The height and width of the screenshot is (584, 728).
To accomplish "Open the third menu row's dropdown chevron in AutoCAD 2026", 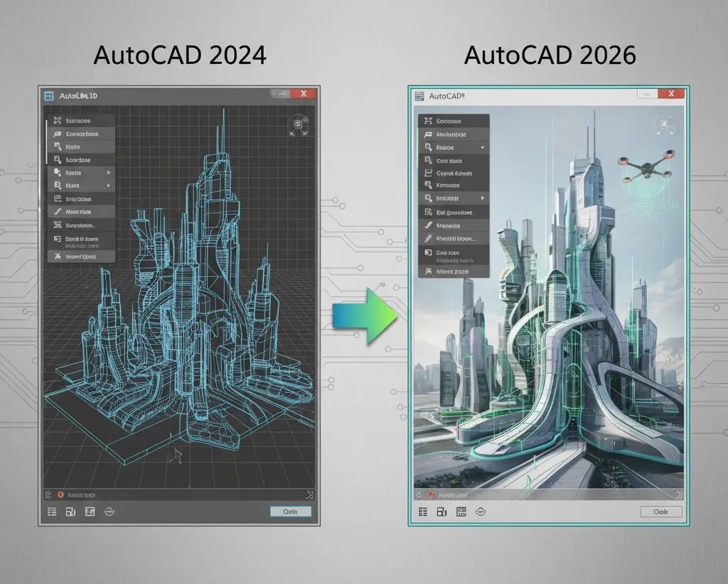I will (483, 148).
